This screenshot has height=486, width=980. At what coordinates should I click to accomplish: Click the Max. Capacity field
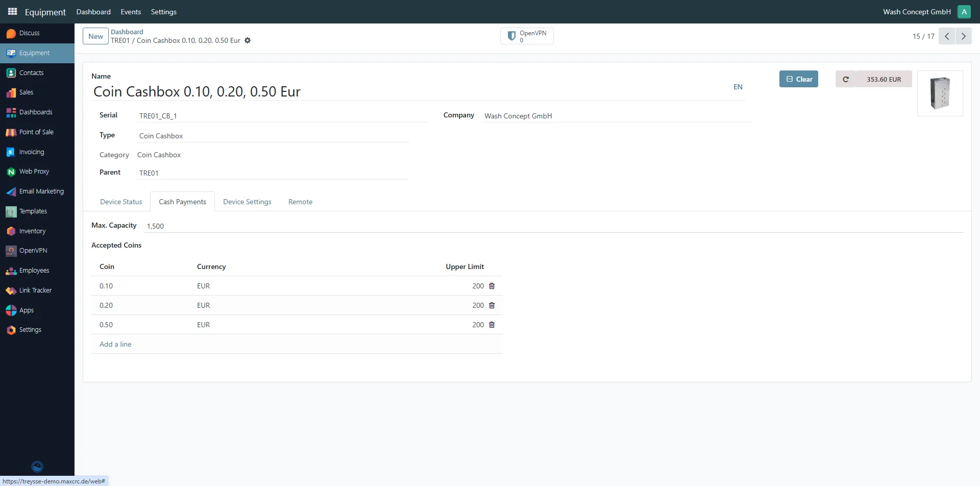(554, 226)
